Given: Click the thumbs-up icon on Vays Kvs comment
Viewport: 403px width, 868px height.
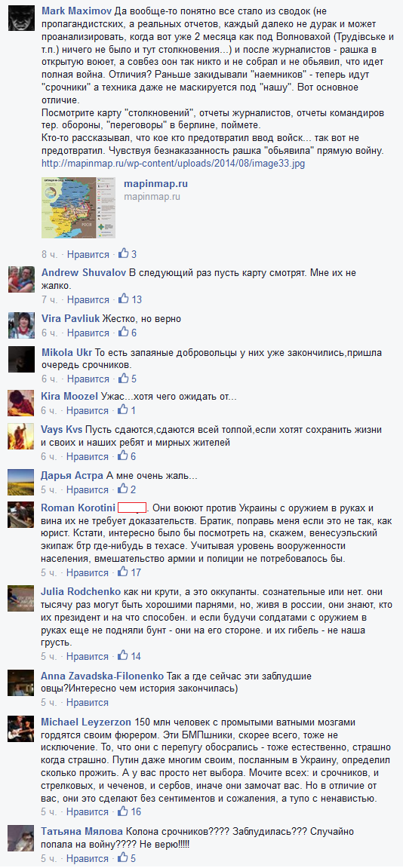Looking at the screenshot, I should pos(124,457).
